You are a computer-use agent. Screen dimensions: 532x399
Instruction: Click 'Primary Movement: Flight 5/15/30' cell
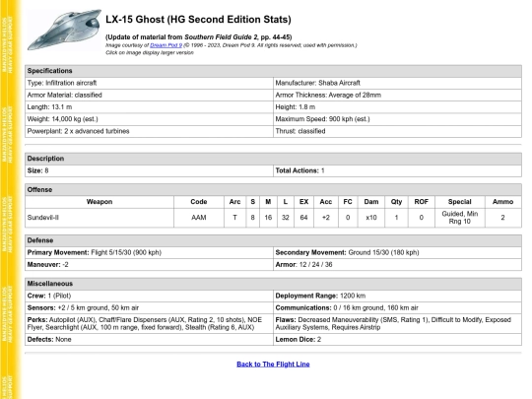pos(149,253)
